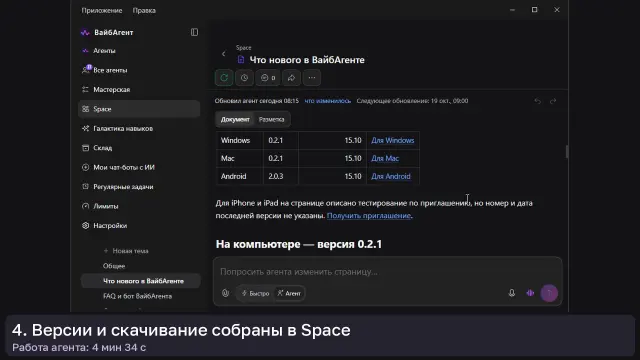Image resolution: width=640 pixels, height=360 pixels.
Task: Create Новая тема in Space
Action: [x=126, y=251]
